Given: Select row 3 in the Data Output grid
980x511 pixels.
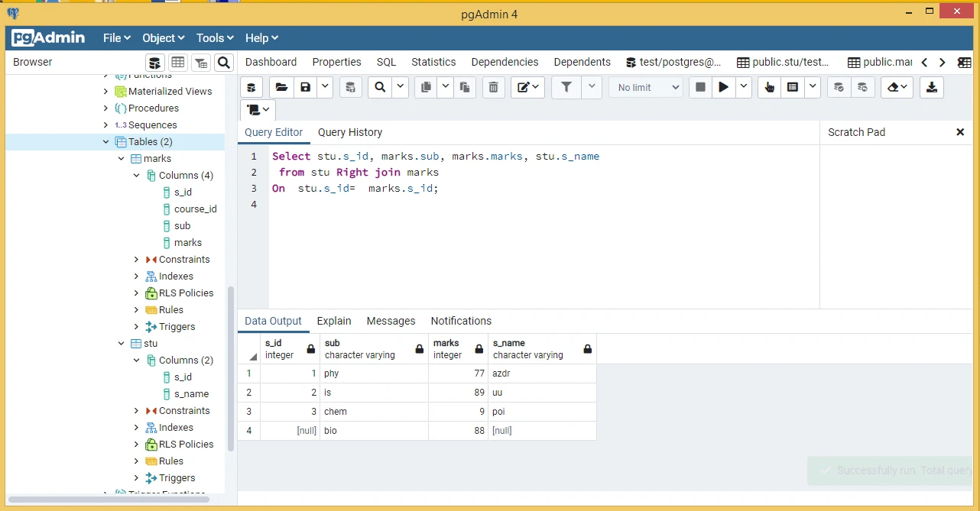Looking at the screenshot, I should point(248,411).
